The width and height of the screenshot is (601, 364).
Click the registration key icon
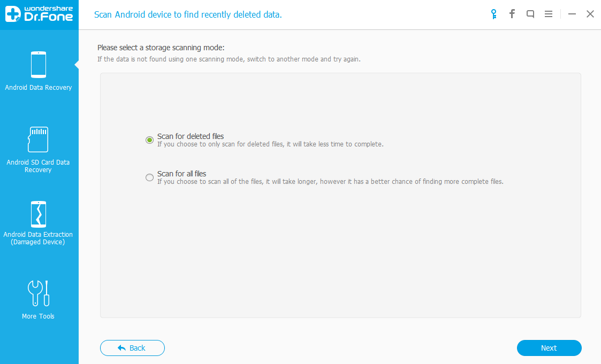coord(493,14)
